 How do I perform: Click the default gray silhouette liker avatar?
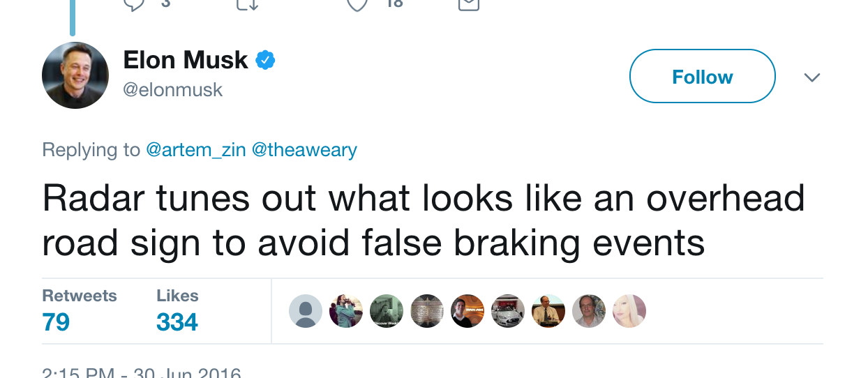point(306,311)
